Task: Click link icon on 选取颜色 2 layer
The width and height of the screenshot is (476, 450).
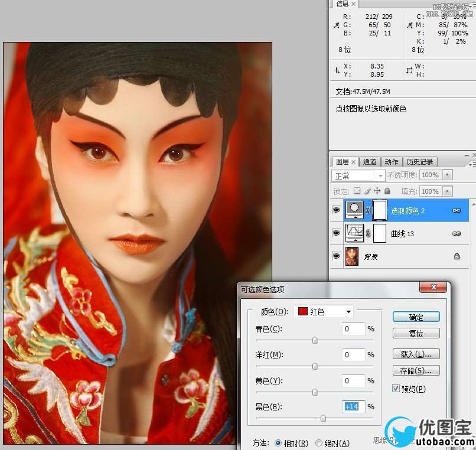Action: pyautogui.click(x=457, y=210)
